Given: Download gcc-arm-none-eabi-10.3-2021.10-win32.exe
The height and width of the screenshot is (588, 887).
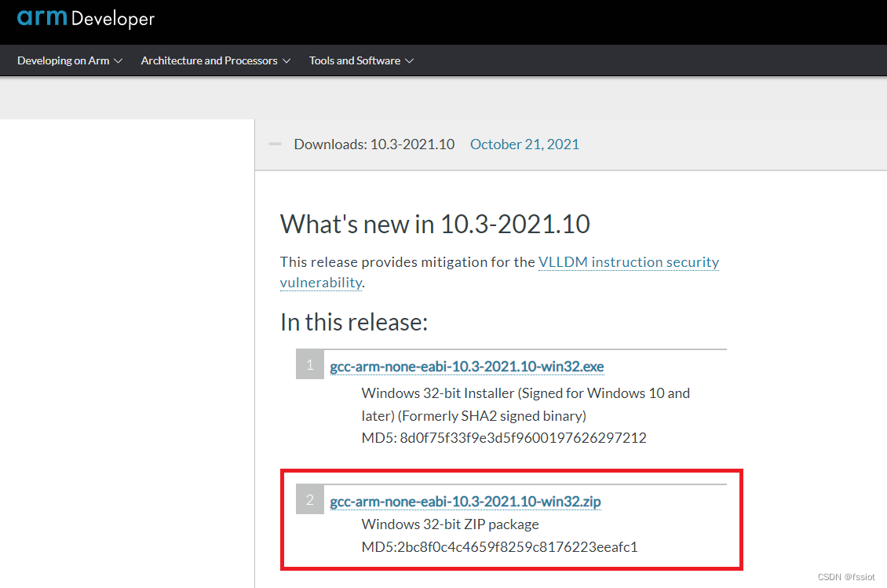Looking at the screenshot, I should 467,367.
